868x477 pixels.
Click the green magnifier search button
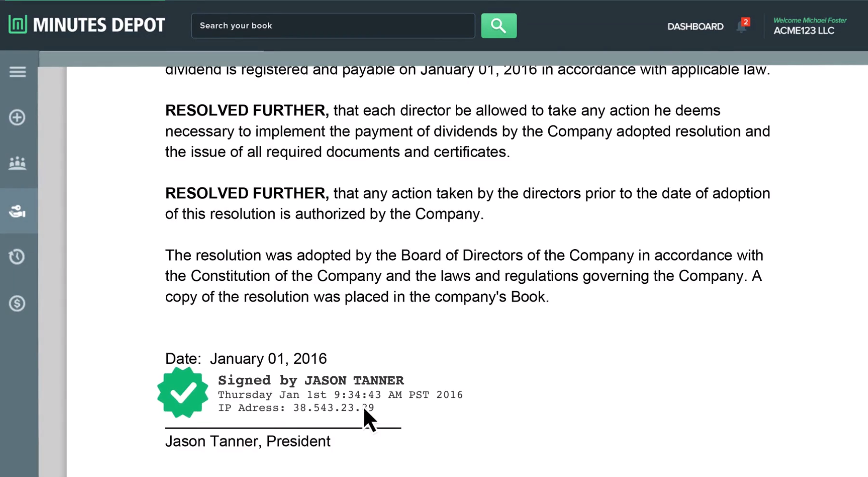498,26
